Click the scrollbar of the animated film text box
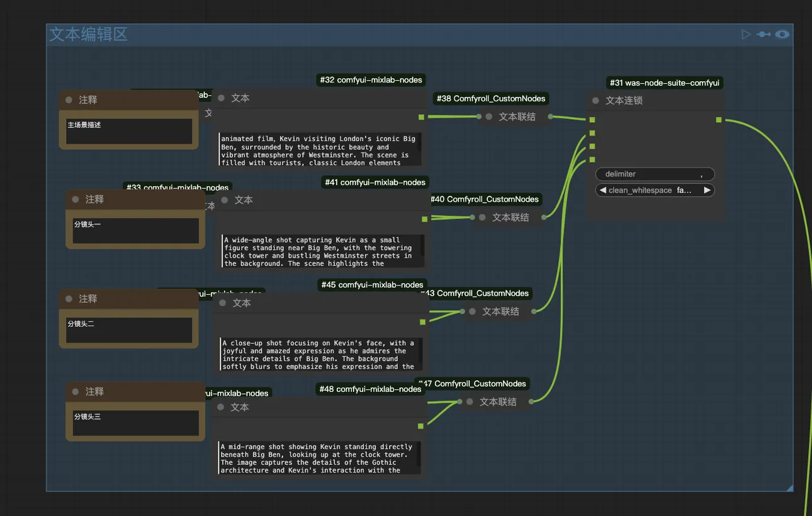812x516 pixels. click(x=419, y=149)
